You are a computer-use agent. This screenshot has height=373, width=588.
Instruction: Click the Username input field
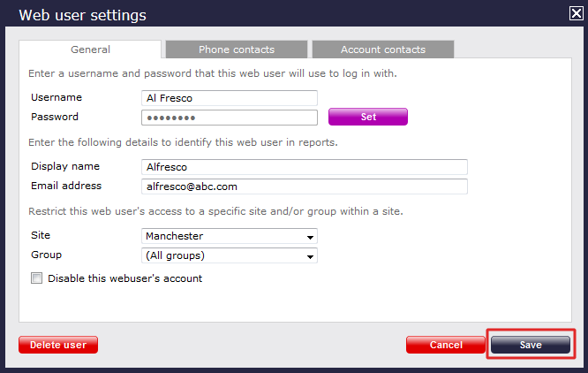pos(229,98)
